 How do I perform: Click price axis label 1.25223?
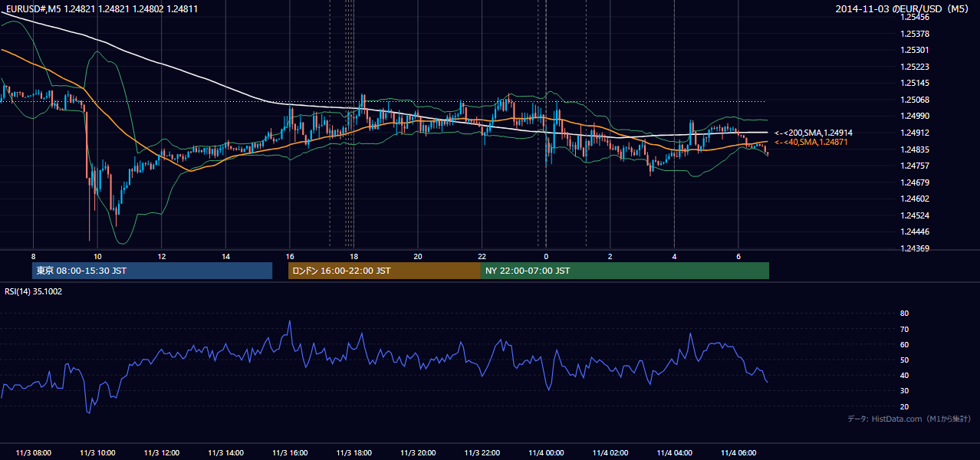pyautogui.click(x=915, y=67)
